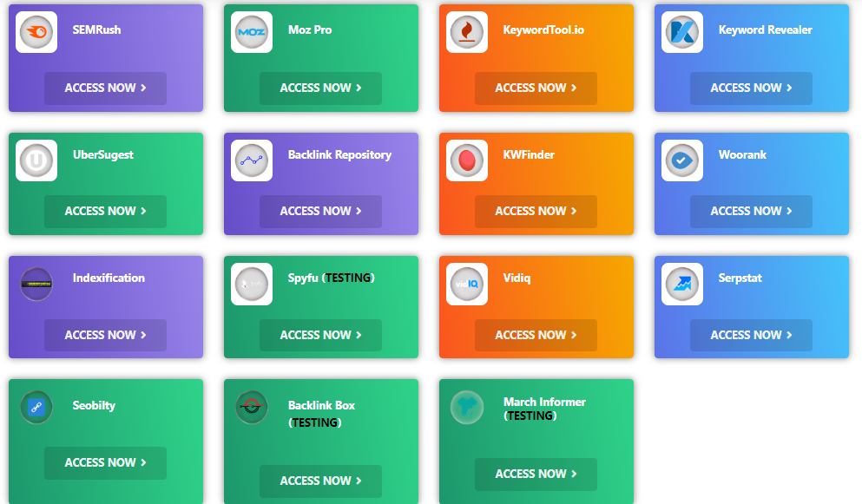
Task: Click the UberSugest logo icon
Action: point(36,160)
